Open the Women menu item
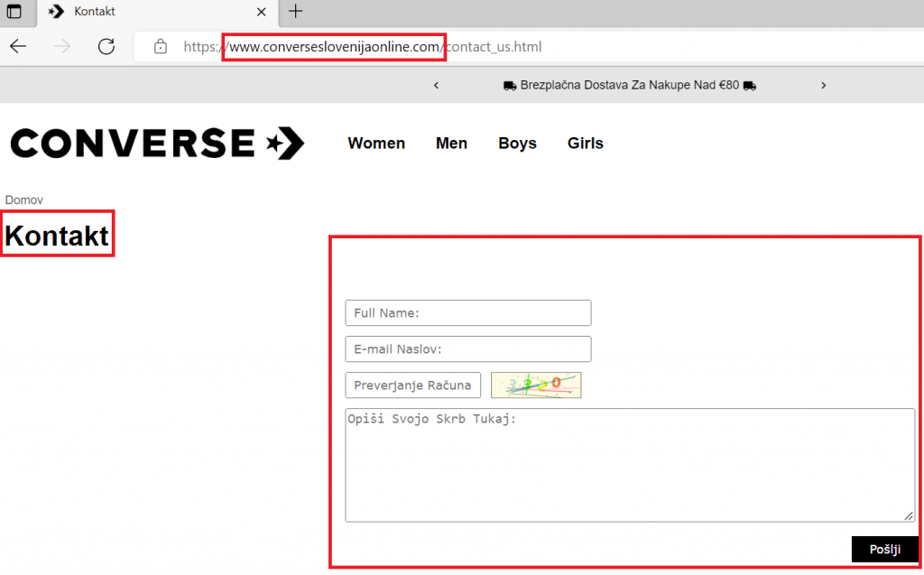The image size is (924, 575). click(x=376, y=144)
